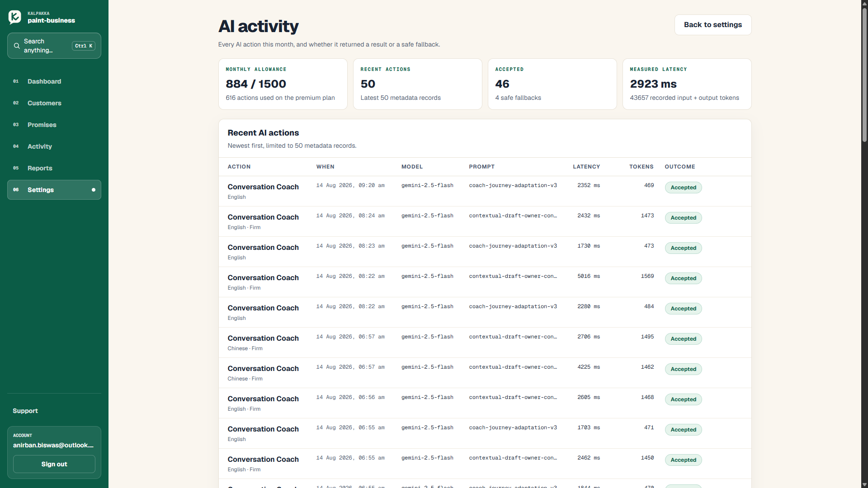Open the Support link

pyautogui.click(x=25, y=411)
